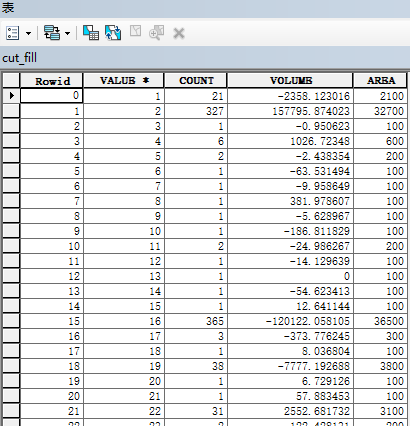Expand the Table Options dropdown arrow
Viewport: 410px width, 426px height.
click(x=29, y=33)
